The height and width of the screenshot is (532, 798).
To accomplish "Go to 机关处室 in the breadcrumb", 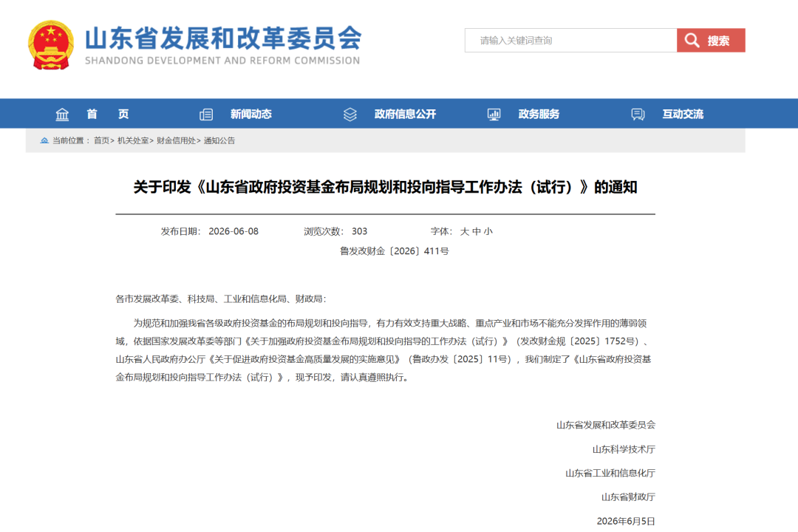I will [x=133, y=140].
